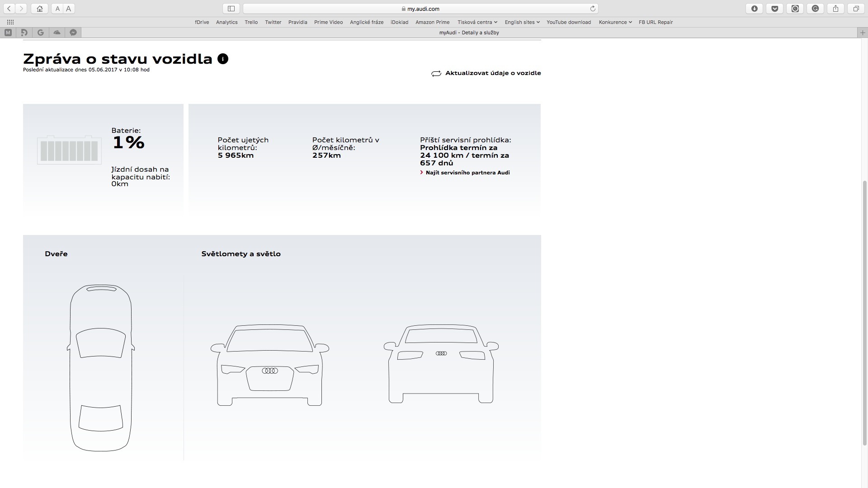Open a new tab with plus button
This screenshot has height=488, width=868.
click(862, 33)
